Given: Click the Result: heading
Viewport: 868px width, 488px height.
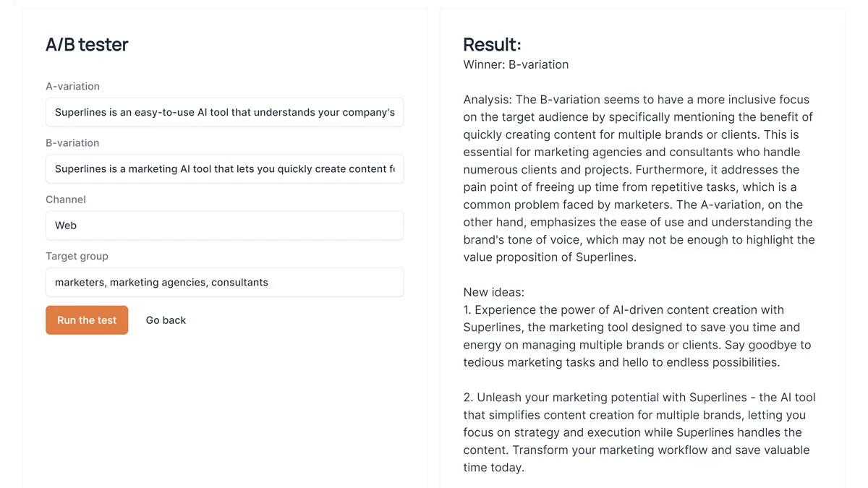Looking at the screenshot, I should pos(492,45).
